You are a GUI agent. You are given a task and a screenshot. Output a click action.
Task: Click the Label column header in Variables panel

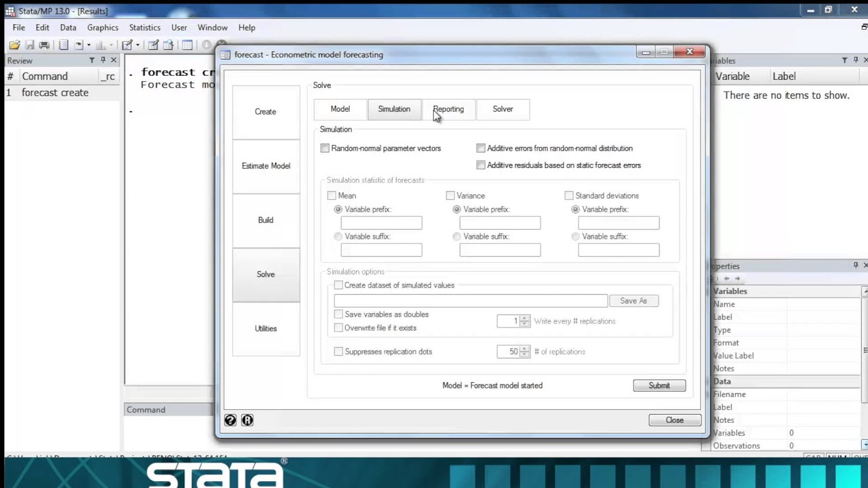(784, 77)
